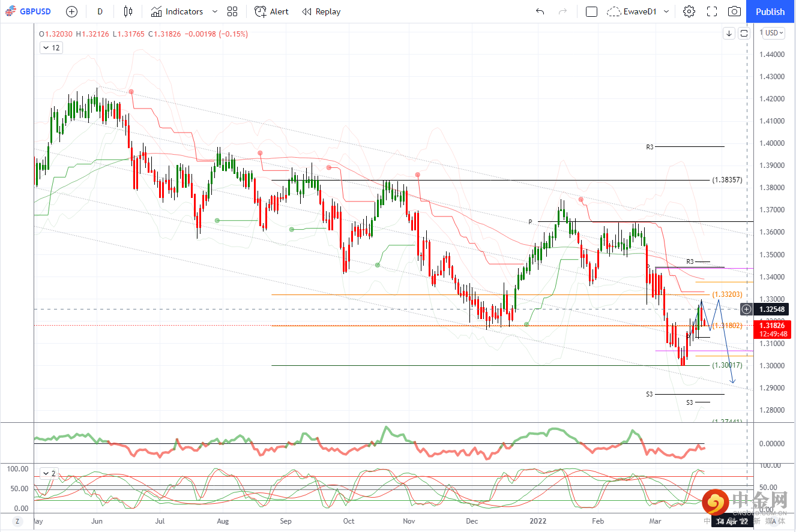Collapse the legend showing 12 indicators
Viewport: 796px width, 532px height.
pos(51,48)
